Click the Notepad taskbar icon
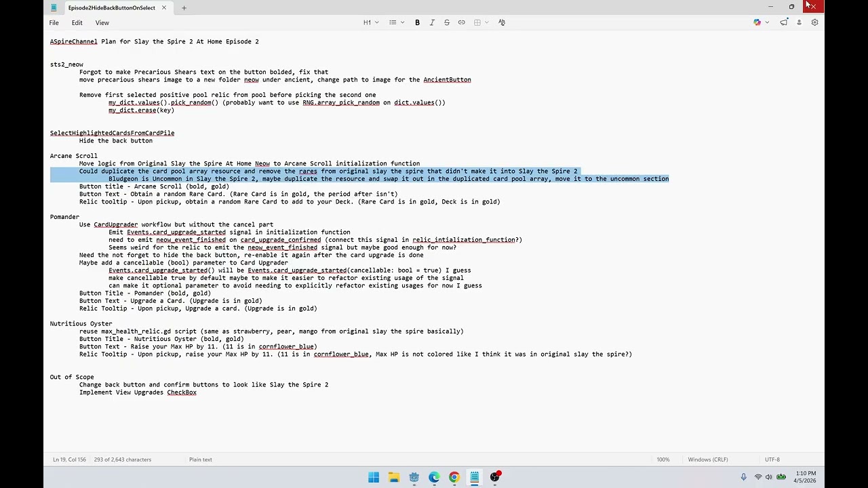Screen dimensions: 868x488 475,477
